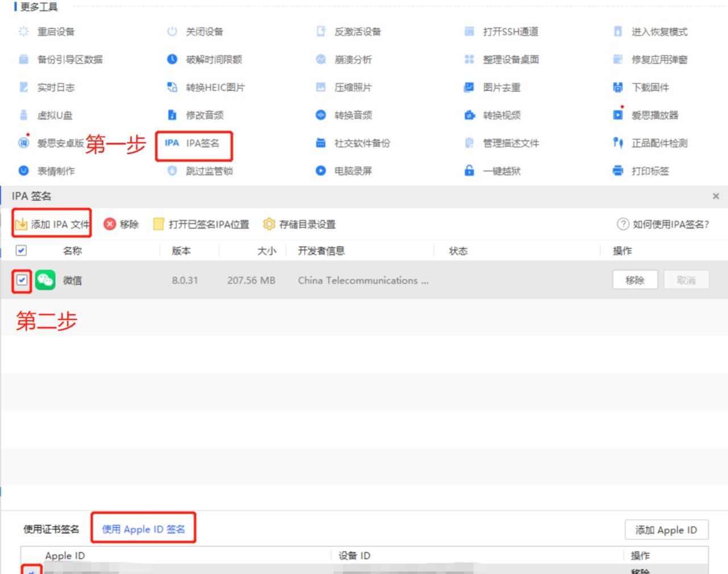Switch to the 使用 Apple ID 签名 tab
The width and height of the screenshot is (728, 574).
coord(143,528)
